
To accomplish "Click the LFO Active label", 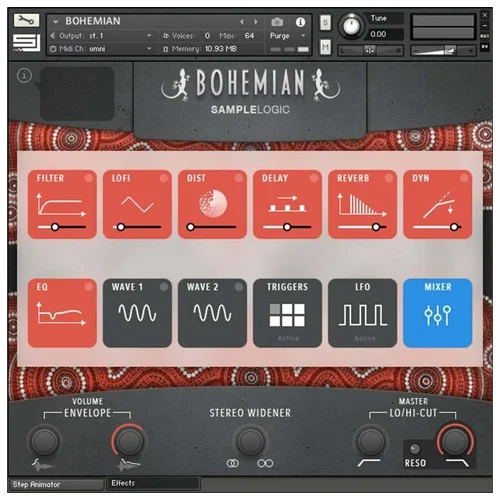I will point(365,338).
